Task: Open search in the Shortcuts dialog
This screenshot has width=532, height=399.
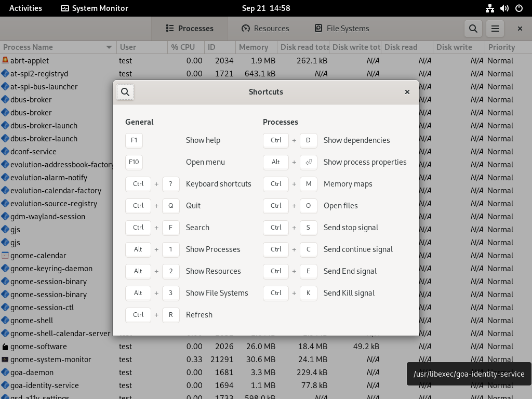Action: pyautogui.click(x=125, y=92)
